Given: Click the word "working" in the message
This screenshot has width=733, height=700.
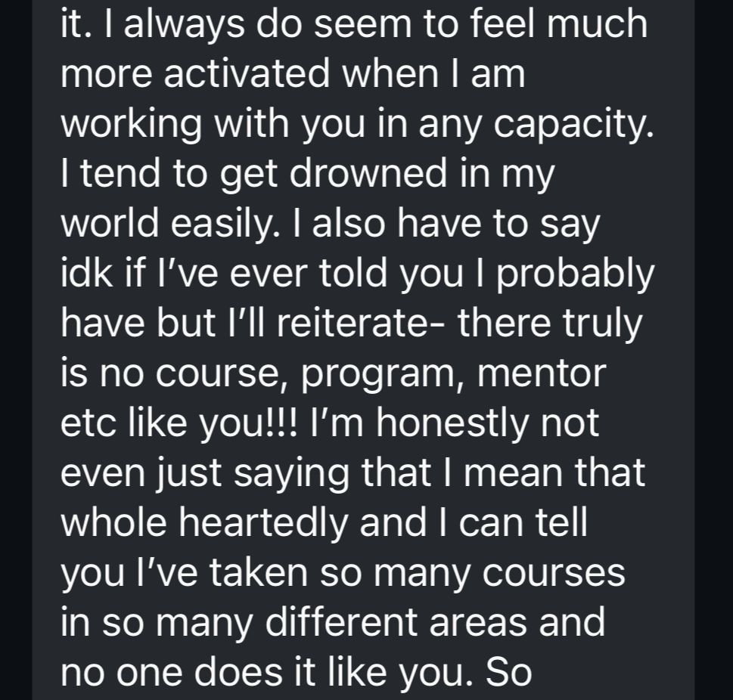Looking at the screenshot, I should [132, 125].
